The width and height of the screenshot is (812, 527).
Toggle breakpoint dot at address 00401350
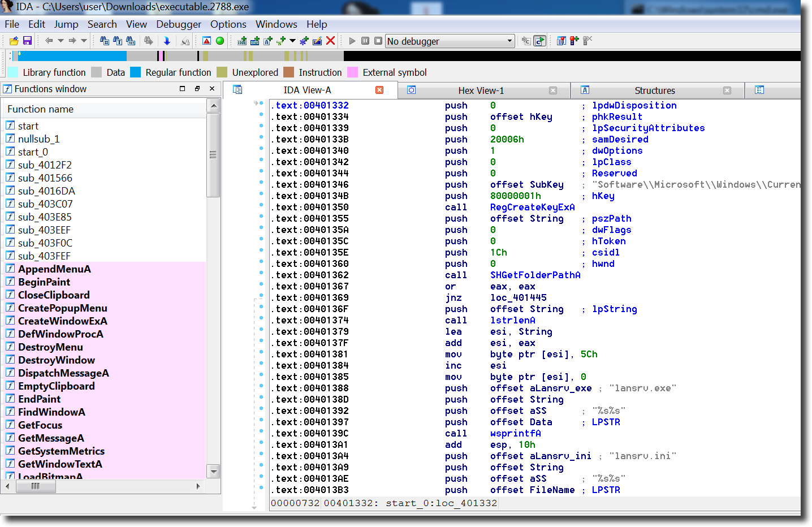coord(261,205)
